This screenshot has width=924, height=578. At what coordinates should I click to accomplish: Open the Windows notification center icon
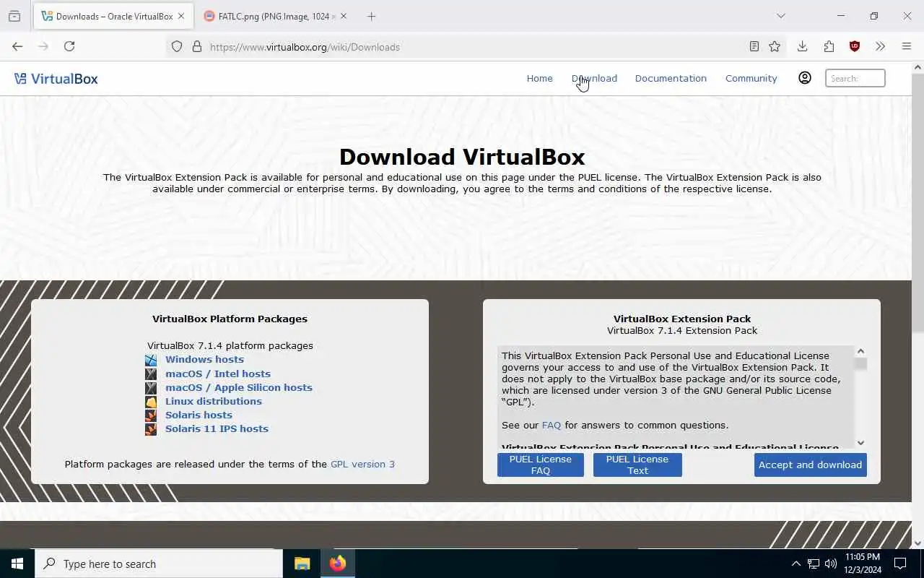tap(900, 564)
